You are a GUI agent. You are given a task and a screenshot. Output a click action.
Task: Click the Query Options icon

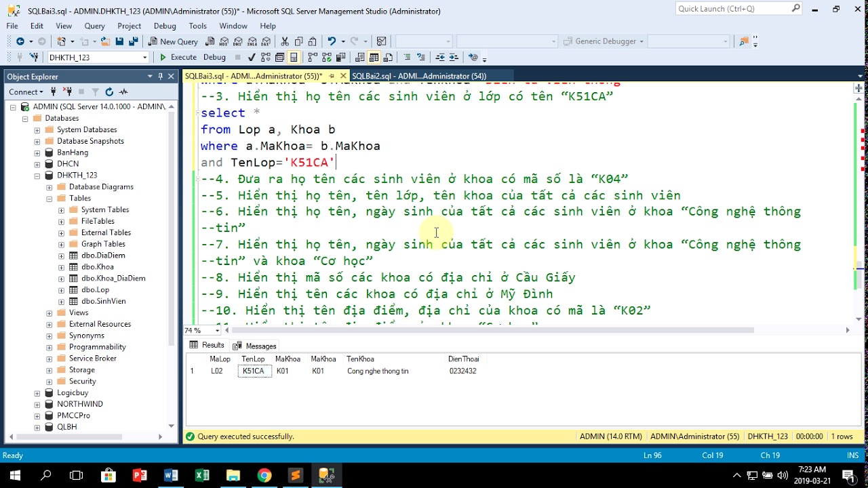(279, 58)
